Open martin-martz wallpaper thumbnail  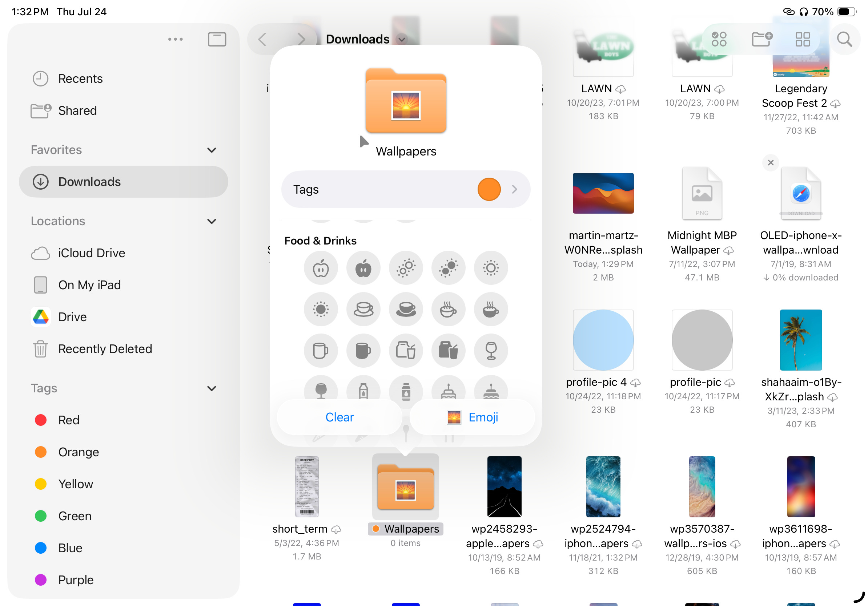[603, 193]
